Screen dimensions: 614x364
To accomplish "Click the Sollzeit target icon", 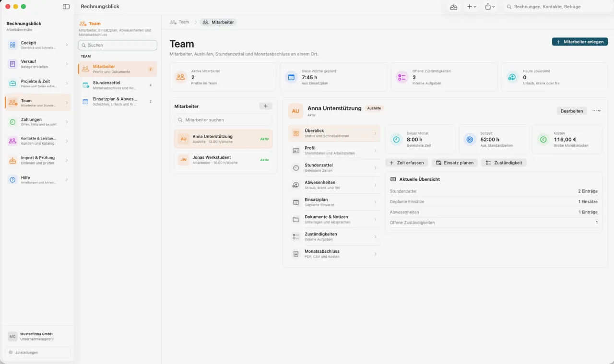I will (470, 140).
